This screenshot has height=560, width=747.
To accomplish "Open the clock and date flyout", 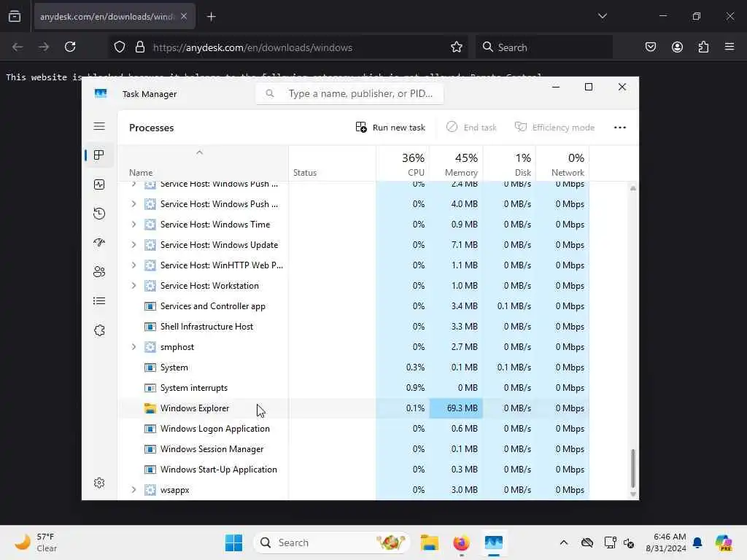I will 665,542.
